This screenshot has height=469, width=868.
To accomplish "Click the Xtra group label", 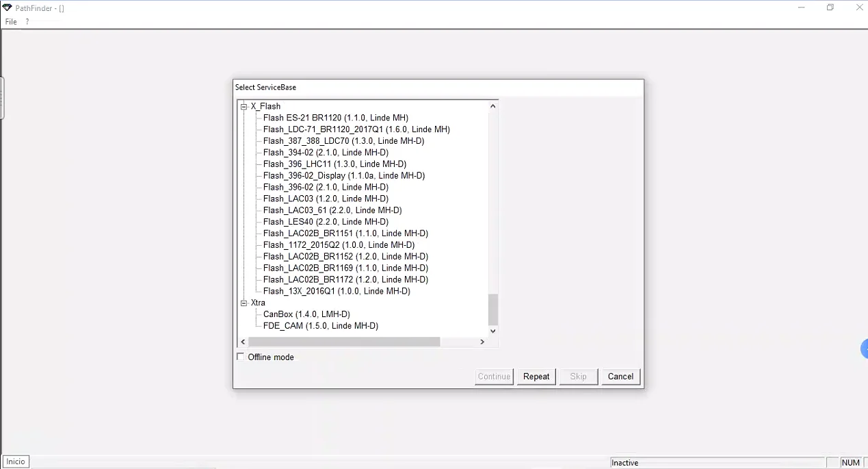I will (258, 303).
